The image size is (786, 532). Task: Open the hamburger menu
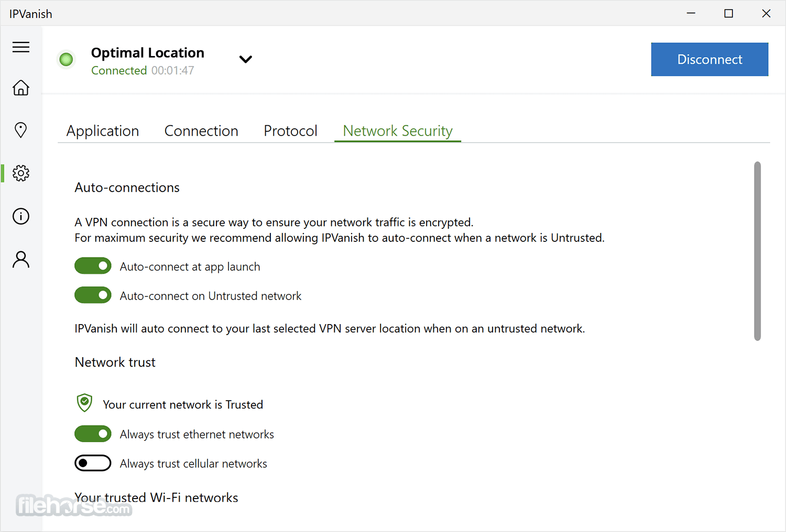pos(21,47)
